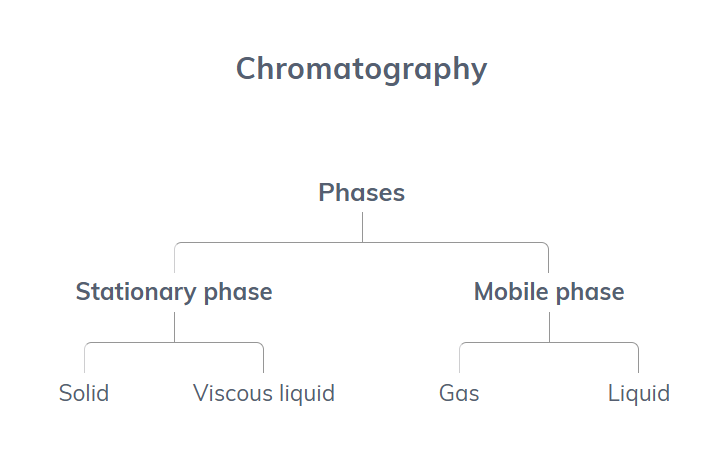The image size is (718, 451).
Task: Select the Chromatography title node
Action: (361, 69)
